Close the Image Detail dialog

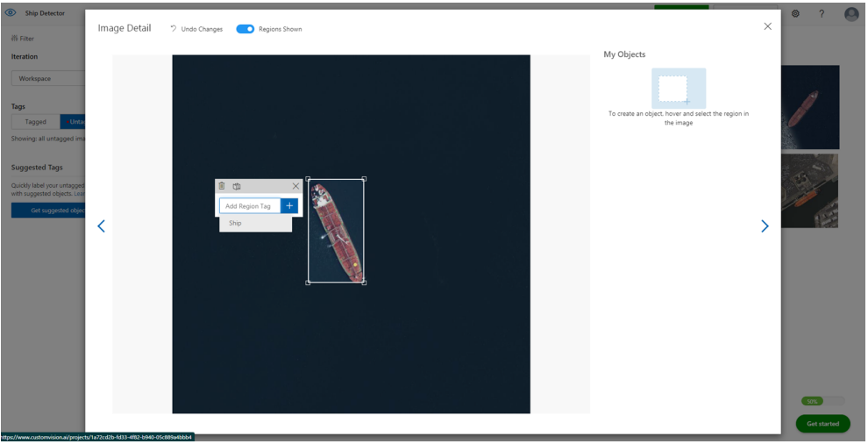click(x=767, y=26)
